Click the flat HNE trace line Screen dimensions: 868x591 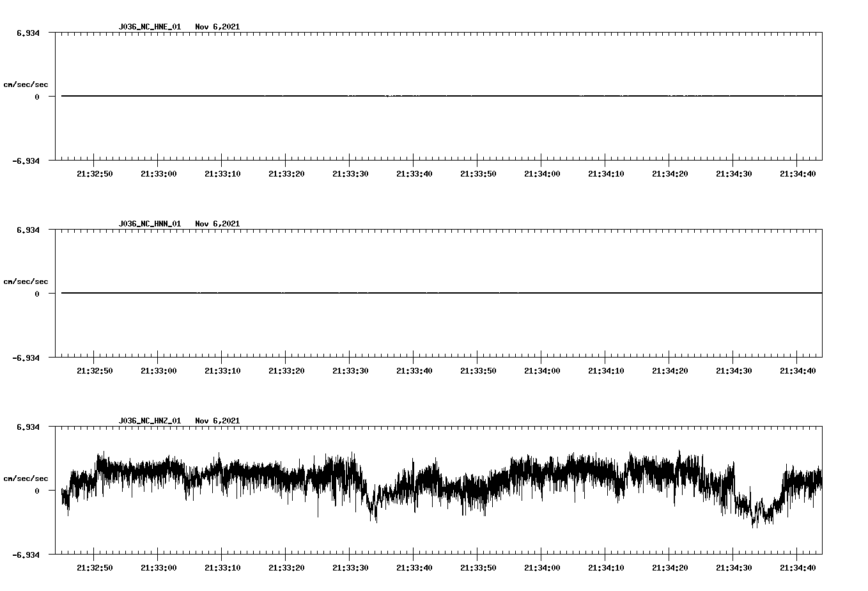(x=441, y=96)
